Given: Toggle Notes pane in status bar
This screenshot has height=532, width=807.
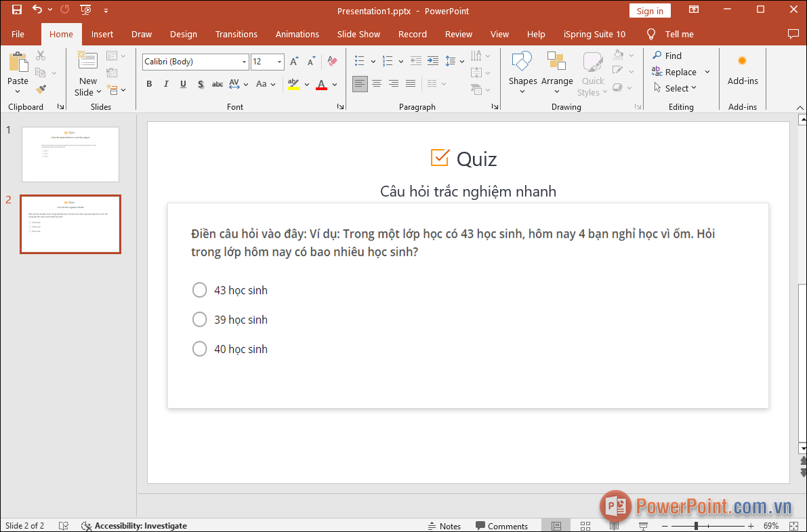Looking at the screenshot, I should (x=444, y=526).
